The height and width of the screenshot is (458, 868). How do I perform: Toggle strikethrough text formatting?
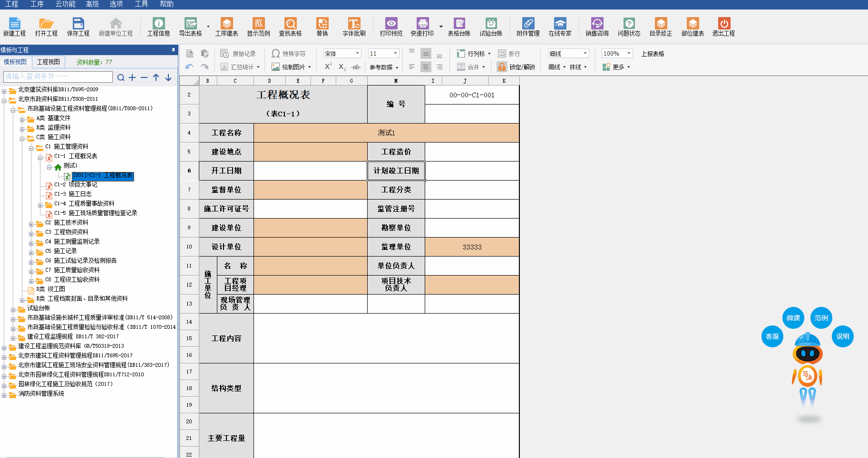point(356,67)
